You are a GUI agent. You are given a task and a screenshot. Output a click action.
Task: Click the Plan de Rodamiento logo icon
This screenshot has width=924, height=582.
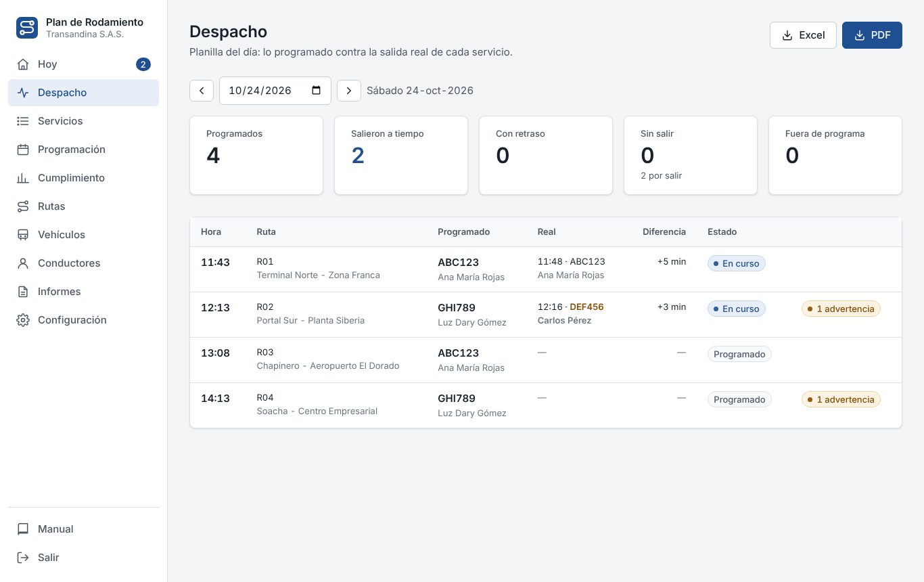tap(27, 28)
